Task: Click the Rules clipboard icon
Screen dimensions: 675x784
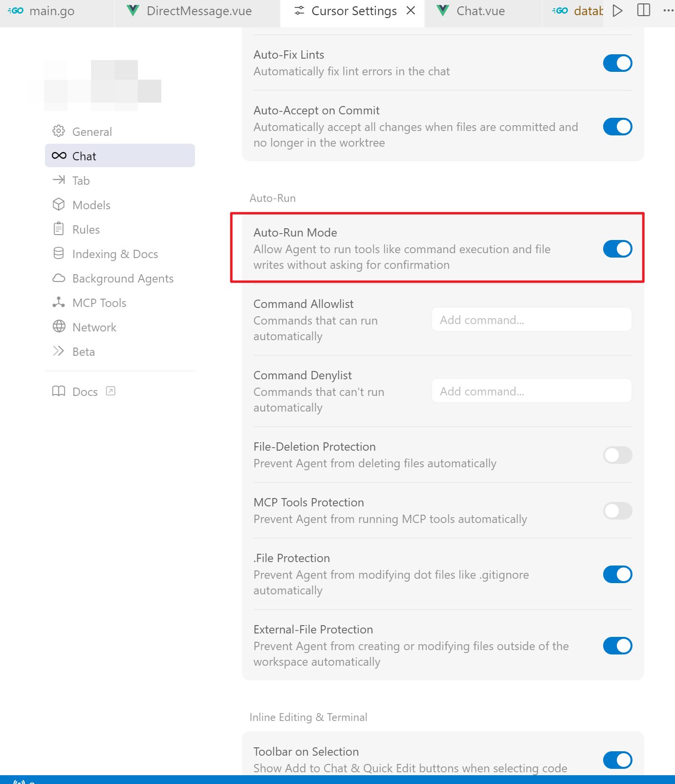Action: point(59,229)
